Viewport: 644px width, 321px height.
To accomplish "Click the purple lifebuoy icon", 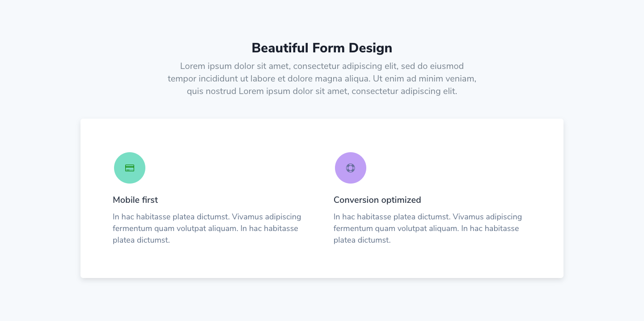I will [351, 168].
